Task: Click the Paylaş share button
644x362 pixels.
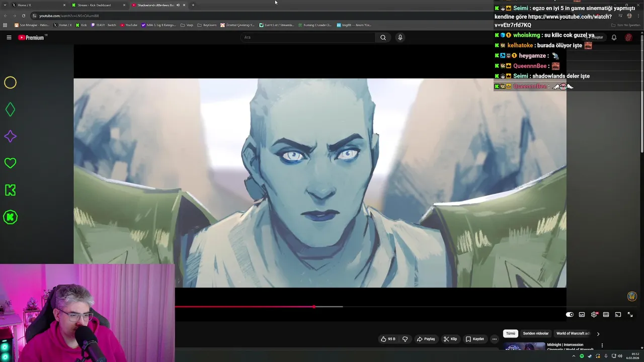Action: tap(426, 339)
